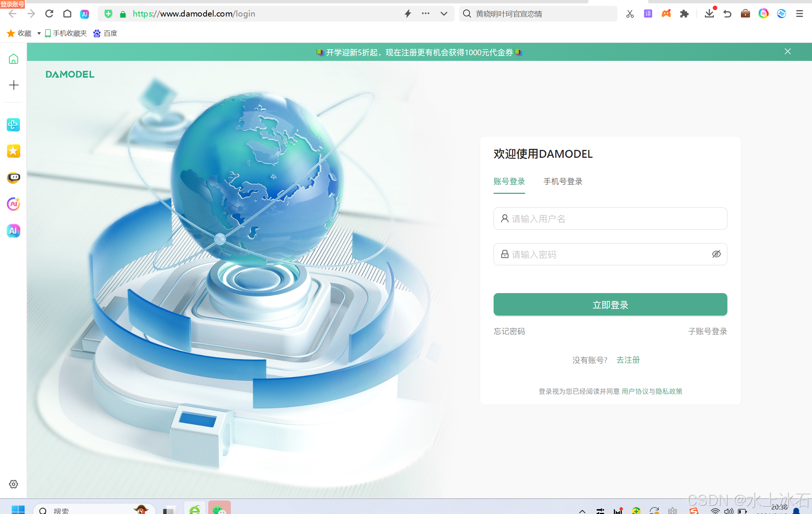Click the 立即登录 login button
The width and height of the screenshot is (812, 514).
610,305
